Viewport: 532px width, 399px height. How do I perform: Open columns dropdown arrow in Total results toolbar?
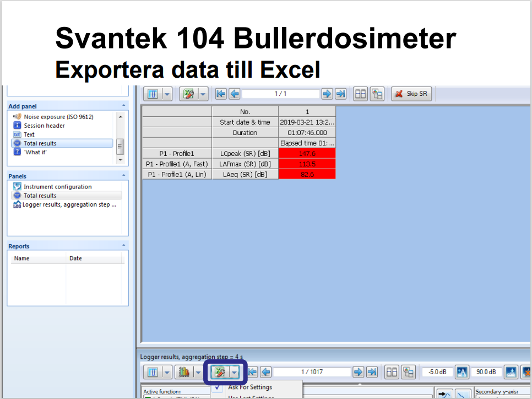[x=167, y=94]
